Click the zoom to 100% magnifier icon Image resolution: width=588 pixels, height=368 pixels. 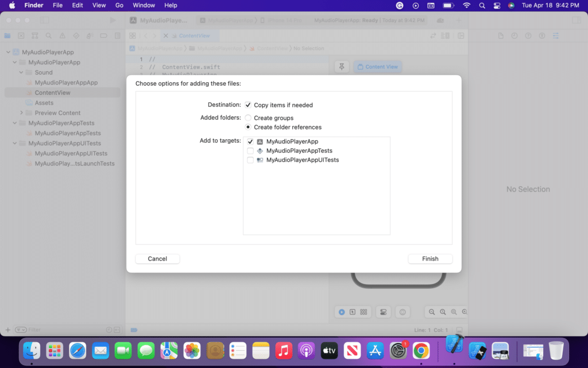[443, 312]
